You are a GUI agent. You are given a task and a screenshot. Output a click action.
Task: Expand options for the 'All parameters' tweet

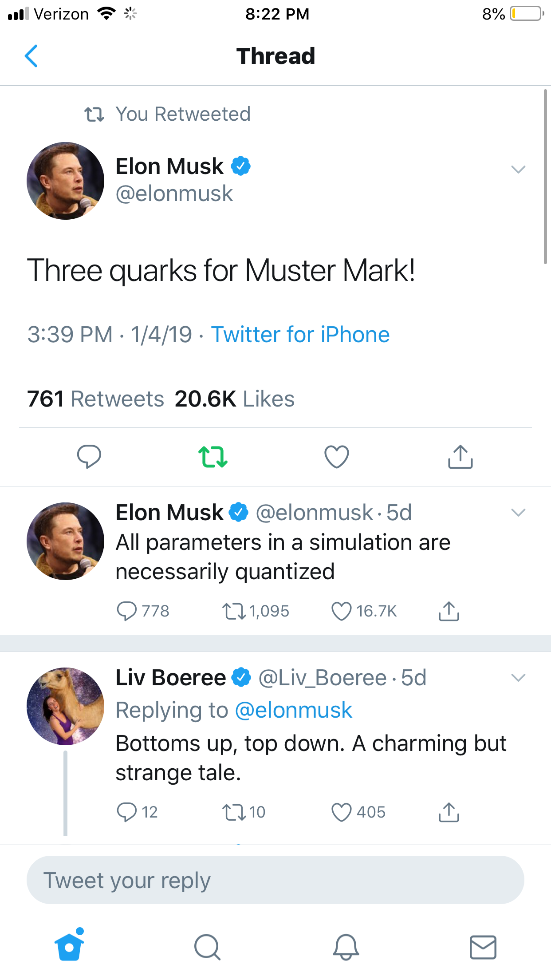click(x=518, y=513)
